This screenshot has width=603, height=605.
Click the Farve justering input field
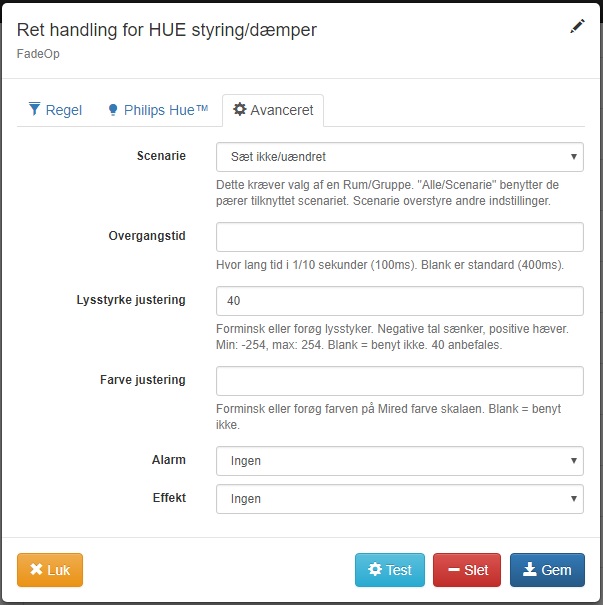click(399, 381)
